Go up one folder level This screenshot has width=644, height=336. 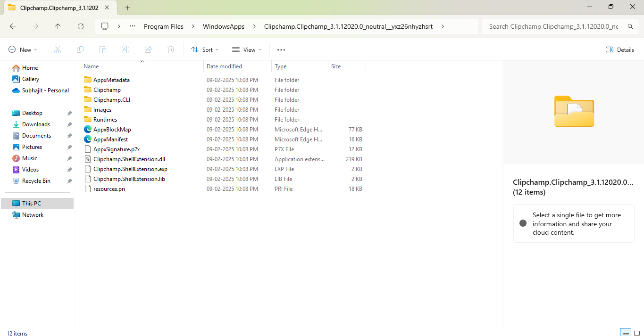[58, 26]
